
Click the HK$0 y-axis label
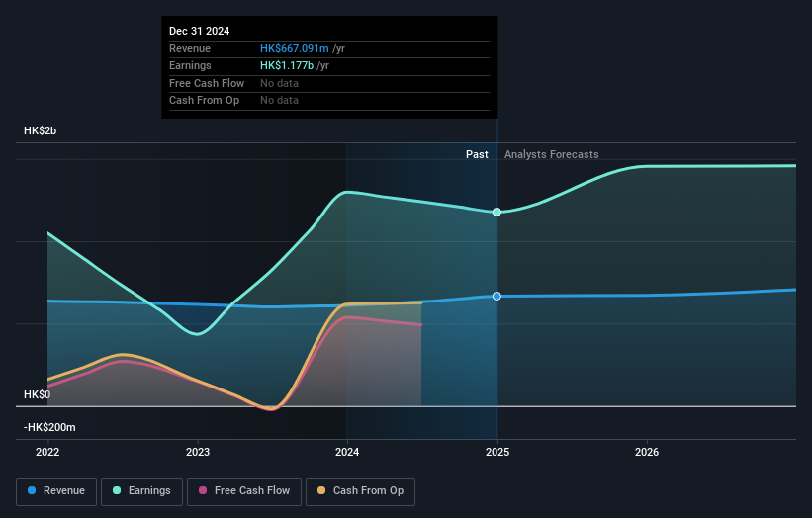pyautogui.click(x=38, y=394)
